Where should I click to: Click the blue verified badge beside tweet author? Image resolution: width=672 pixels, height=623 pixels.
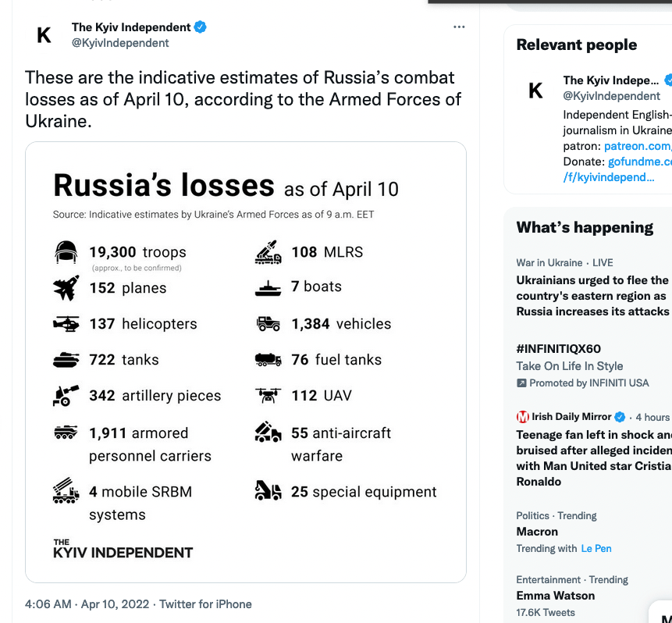(201, 27)
